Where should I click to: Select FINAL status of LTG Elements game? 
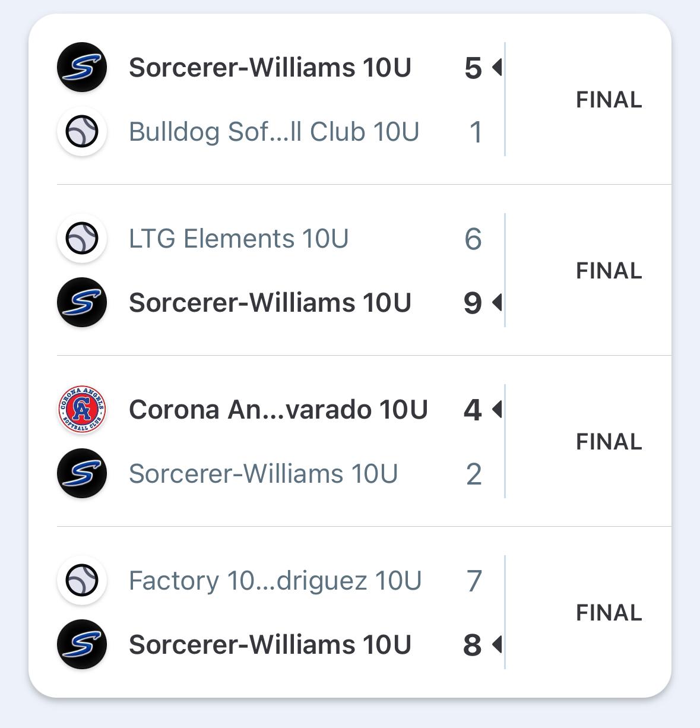609,271
